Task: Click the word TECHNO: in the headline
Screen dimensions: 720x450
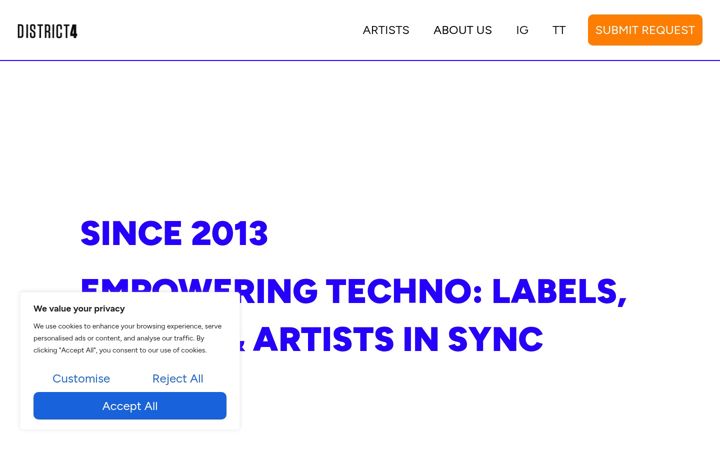Action: pyautogui.click(x=404, y=291)
